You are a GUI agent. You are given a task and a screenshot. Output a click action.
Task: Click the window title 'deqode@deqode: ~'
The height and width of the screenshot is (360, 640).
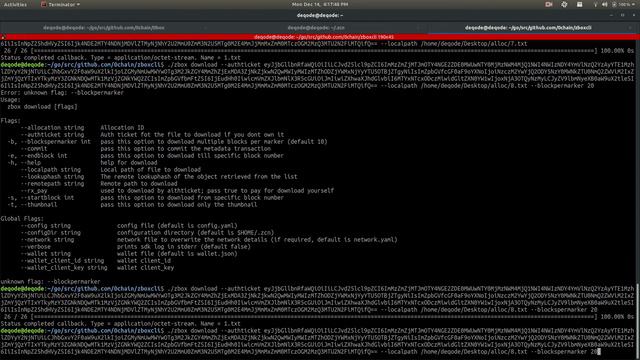point(320,16)
